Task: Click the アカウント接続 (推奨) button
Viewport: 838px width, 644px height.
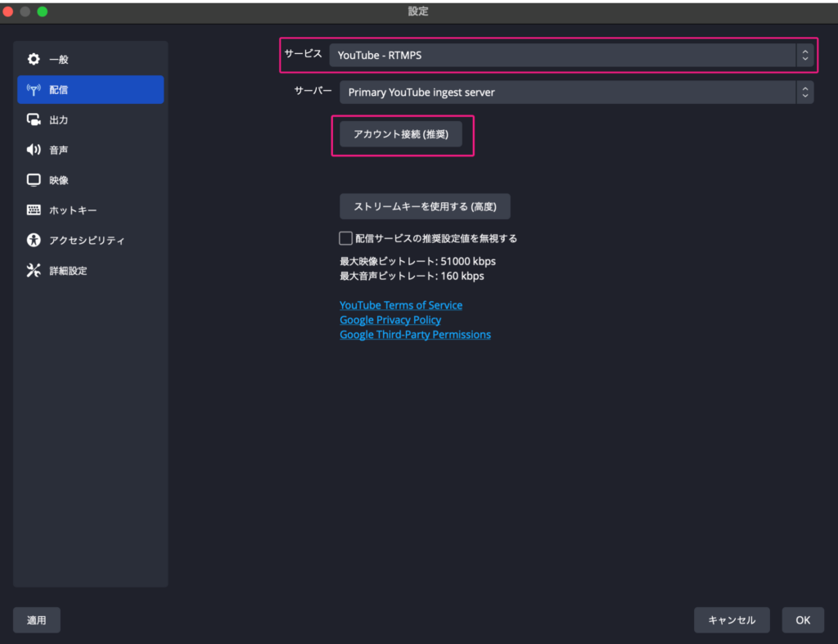Action: [401, 134]
